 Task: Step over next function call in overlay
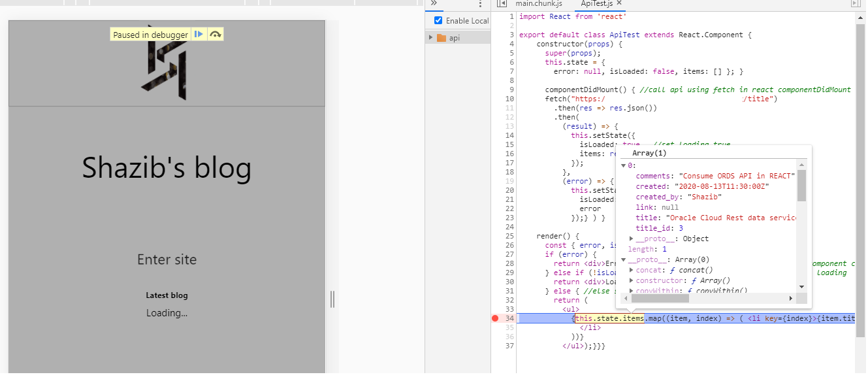click(216, 34)
